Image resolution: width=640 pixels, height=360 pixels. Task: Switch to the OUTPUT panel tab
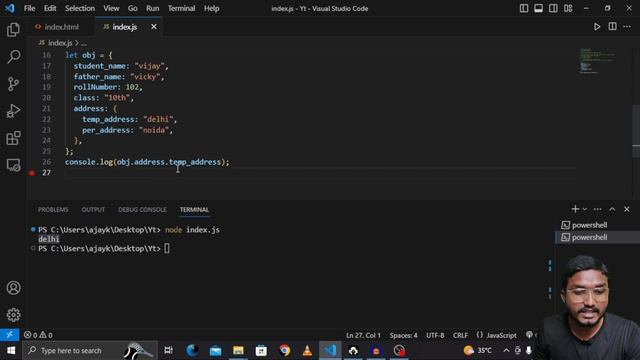(93, 209)
